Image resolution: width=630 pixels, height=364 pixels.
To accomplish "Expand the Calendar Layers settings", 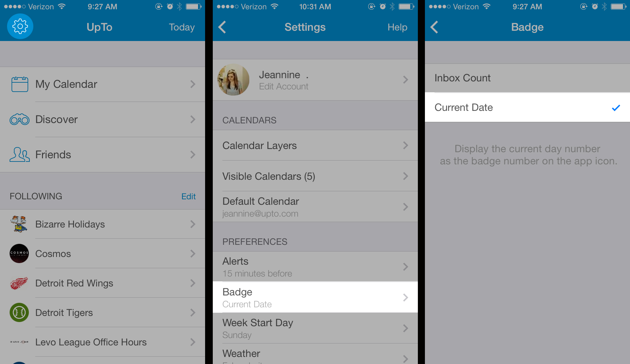I will point(315,145).
